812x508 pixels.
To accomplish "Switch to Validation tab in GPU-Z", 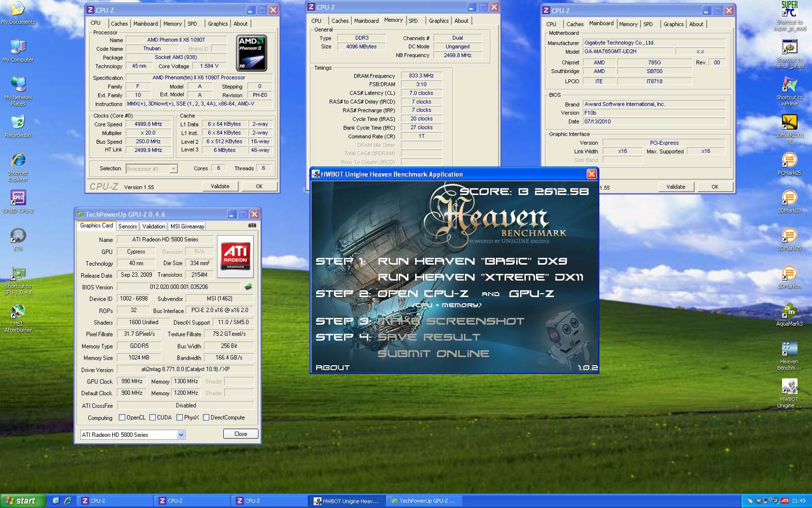I will point(153,227).
